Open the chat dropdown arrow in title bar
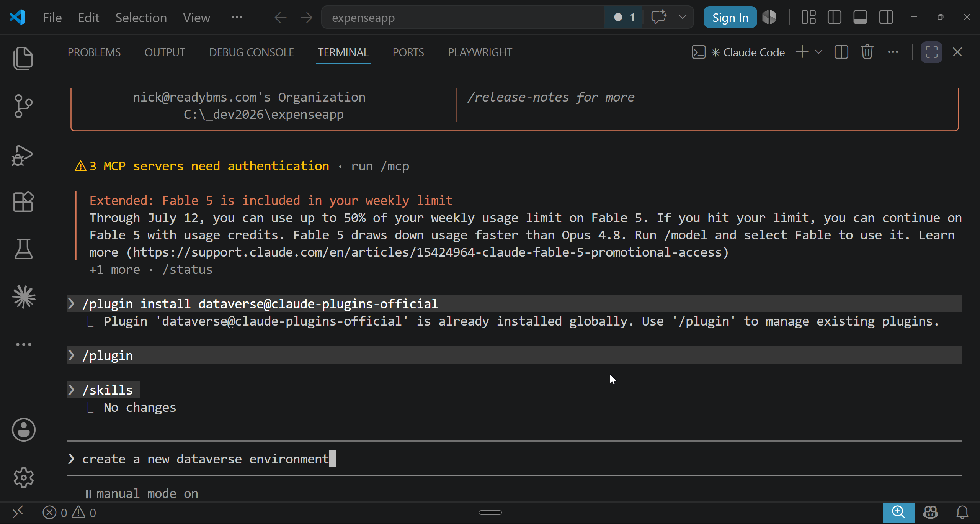Screen dimensions: 980x524 pyautogui.click(x=682, y=17)
